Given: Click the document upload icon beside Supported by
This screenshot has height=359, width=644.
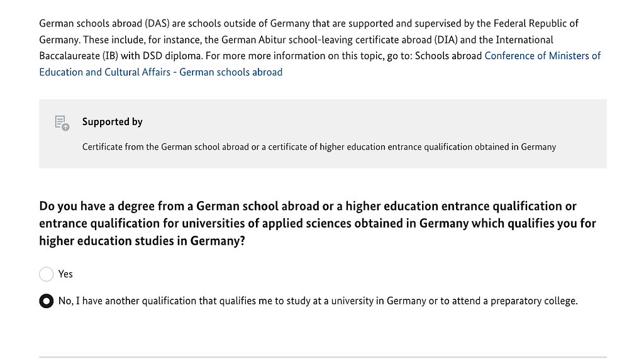Looking at the screenshot, I should pos(62,123).
